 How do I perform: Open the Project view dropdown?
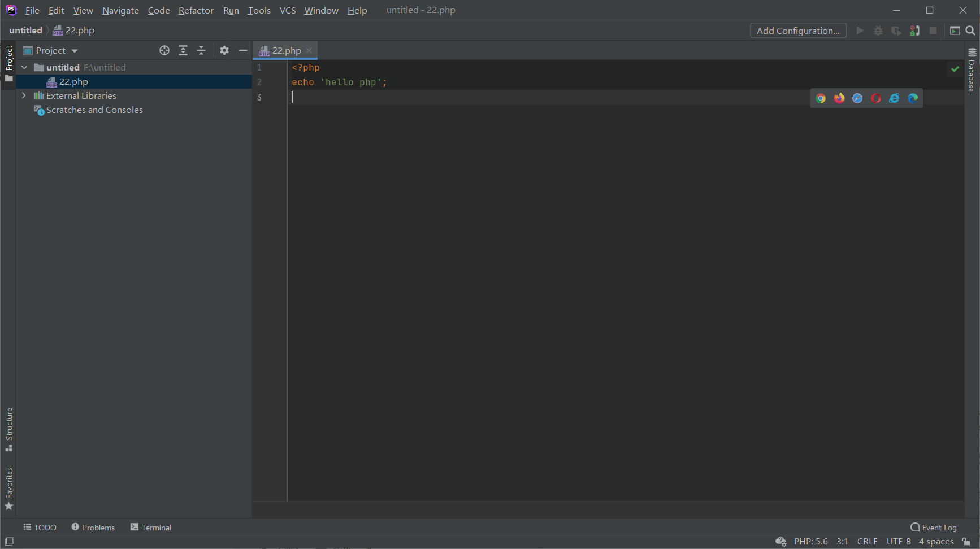coord(50,50)
